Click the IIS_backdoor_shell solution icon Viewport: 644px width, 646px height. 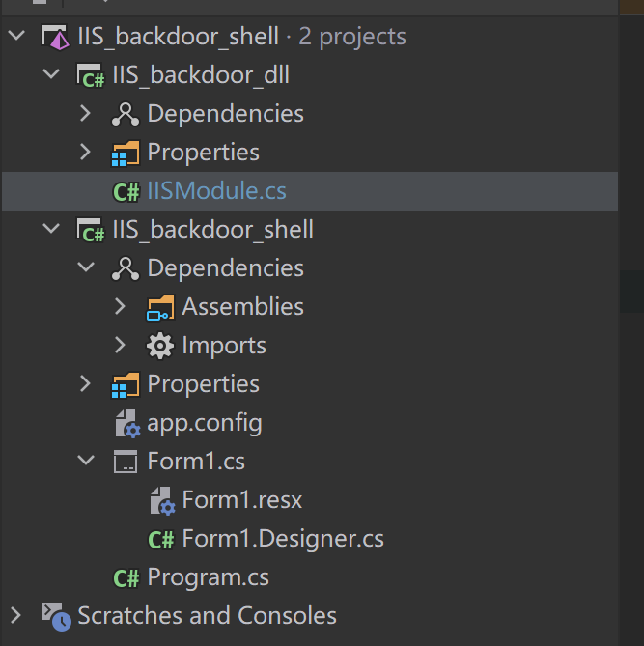tap(56, 38)
